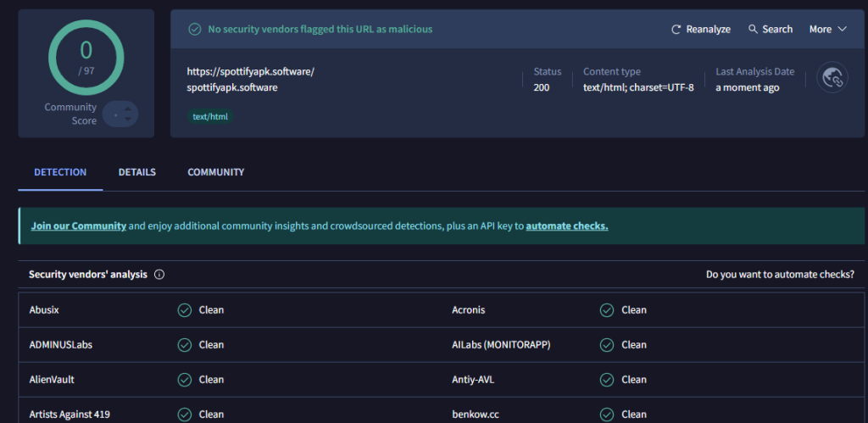Click the benkow.cc vendor name

point(476,415)
